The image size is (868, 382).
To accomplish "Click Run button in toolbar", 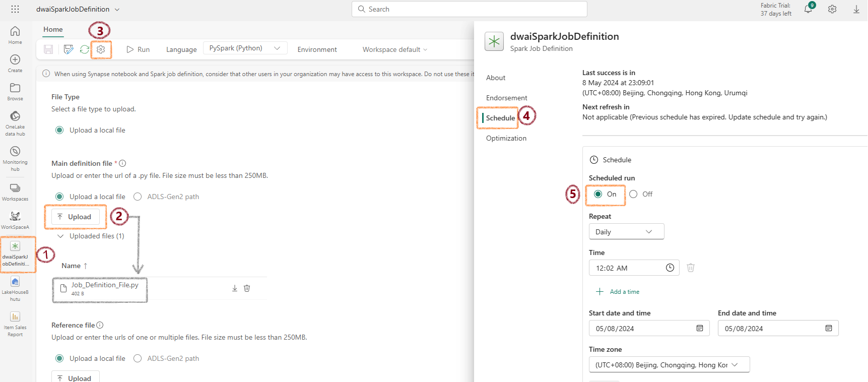I will (x=138, y=49).
